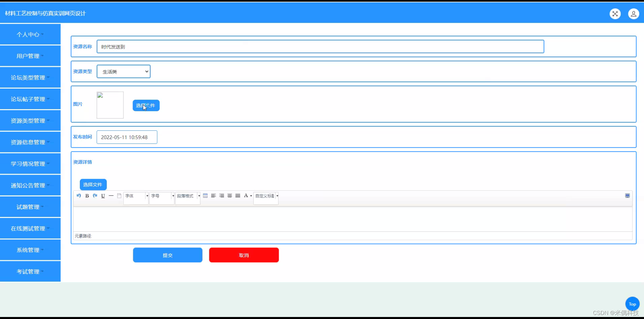Insert a horizontal line with the dash icon
Viewport: 644px width, 319px height.
tap(111, 196)
